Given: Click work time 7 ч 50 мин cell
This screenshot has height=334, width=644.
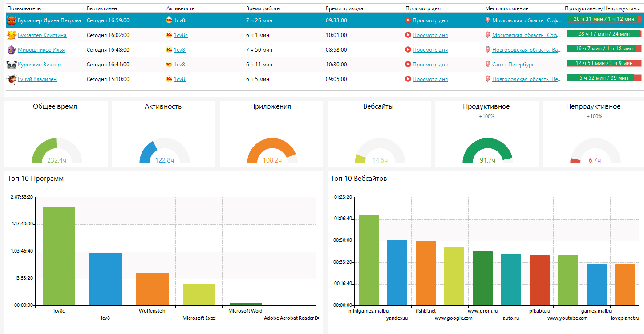Looking at the screenshot, I should pos(259,50).
